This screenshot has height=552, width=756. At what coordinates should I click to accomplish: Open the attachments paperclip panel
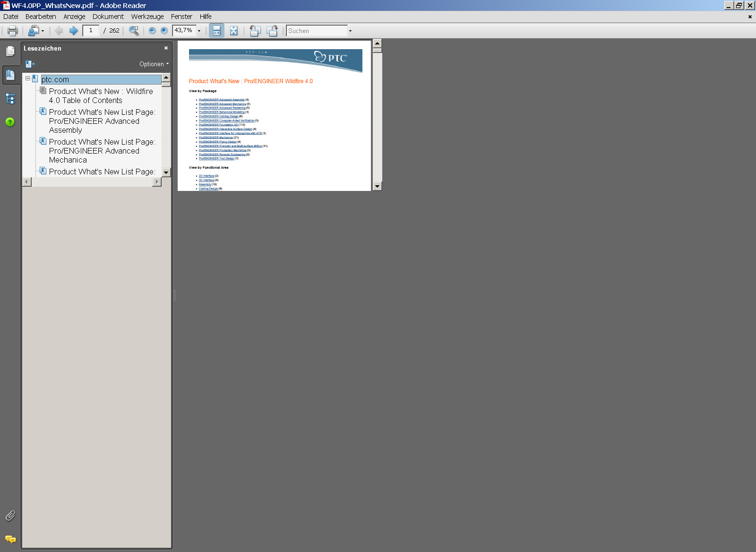(x=10, y=516)
